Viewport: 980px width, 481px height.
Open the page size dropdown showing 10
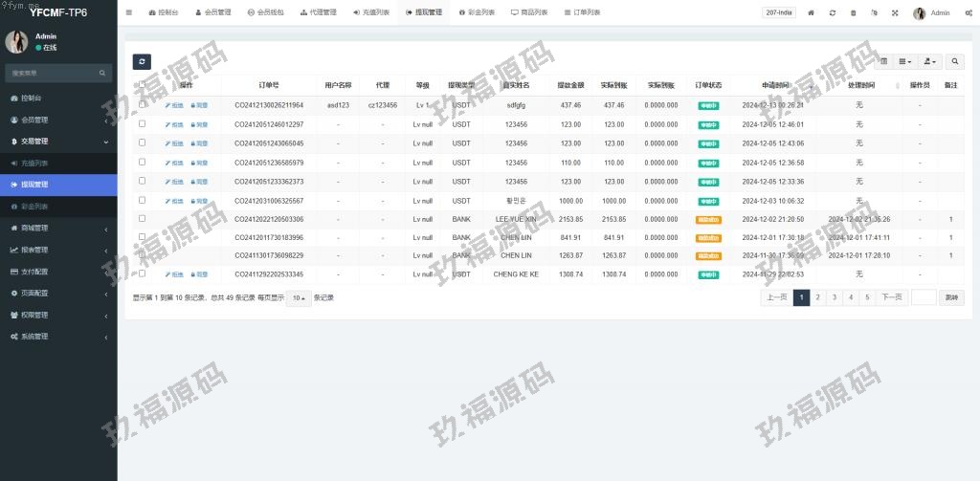[x=300, y=297]
